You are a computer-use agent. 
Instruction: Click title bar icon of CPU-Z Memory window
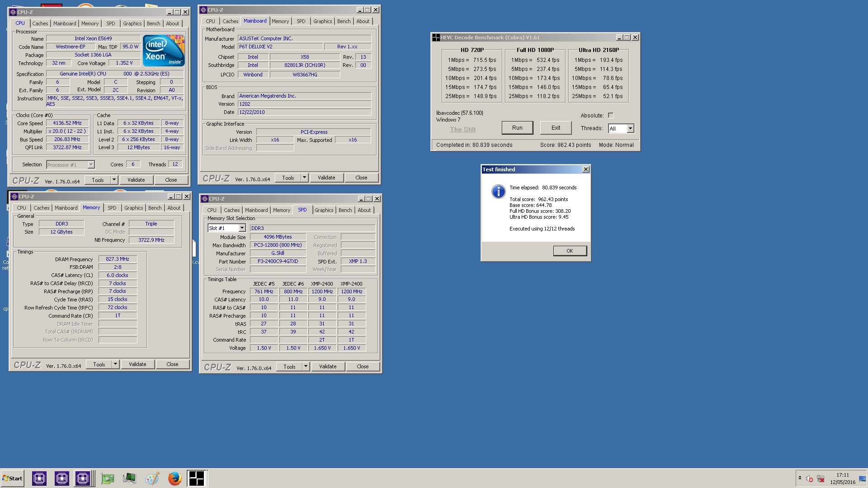[14, 197]
